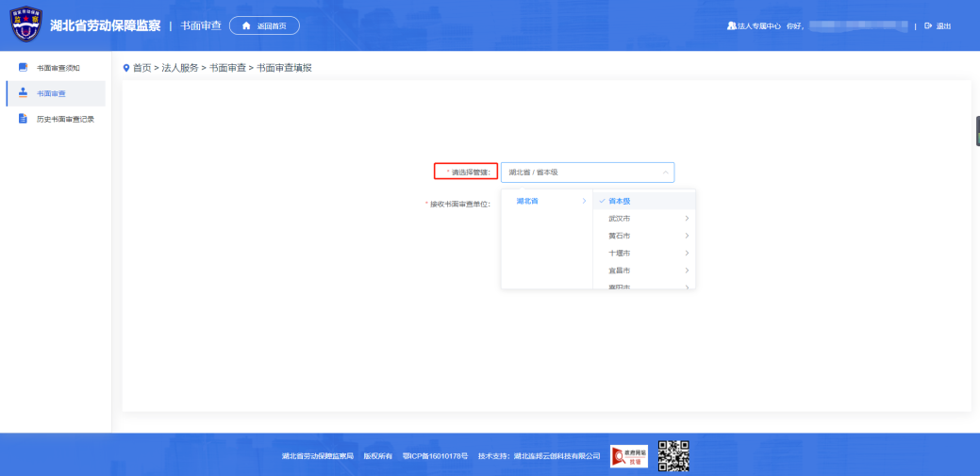Open 历史书面审查记录 in the sidebar
Image resolution: width=980 pixels, height=476 pixels.
[65, 119]
